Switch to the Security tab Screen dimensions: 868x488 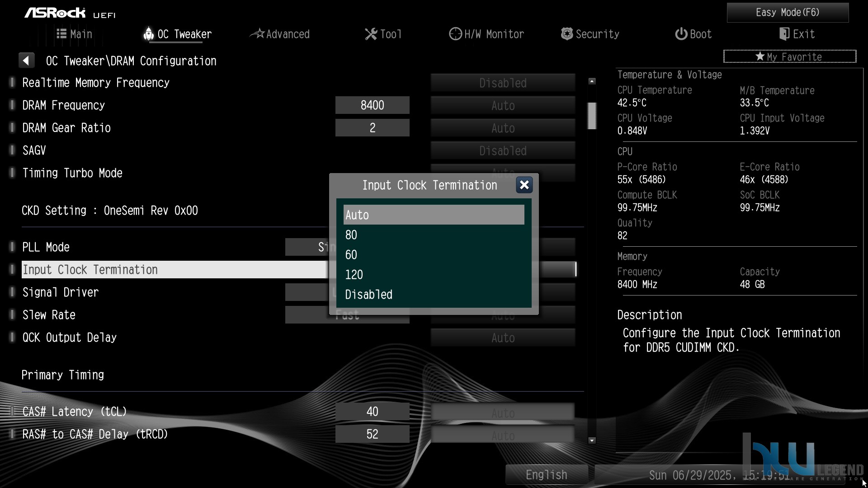pos(590,34)
